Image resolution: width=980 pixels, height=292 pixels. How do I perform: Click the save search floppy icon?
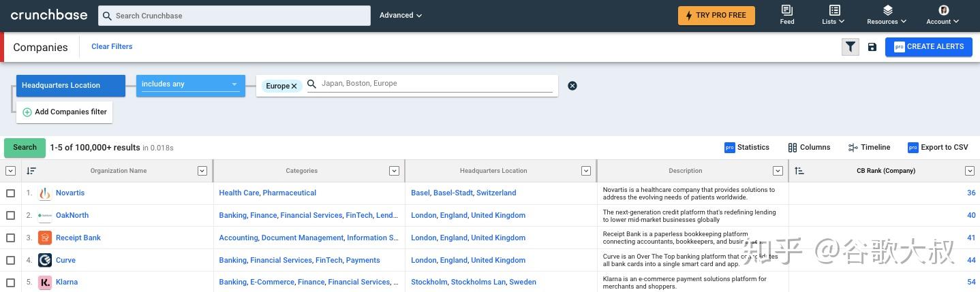872,47
